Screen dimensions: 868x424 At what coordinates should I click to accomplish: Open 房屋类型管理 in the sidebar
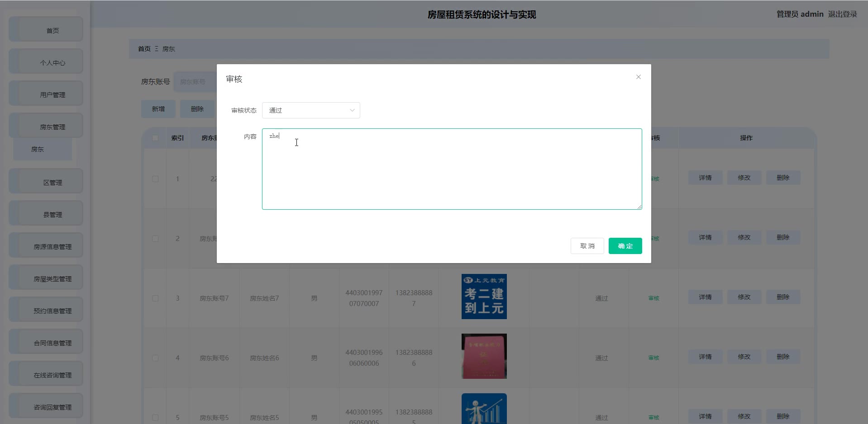tap(46, 278)
